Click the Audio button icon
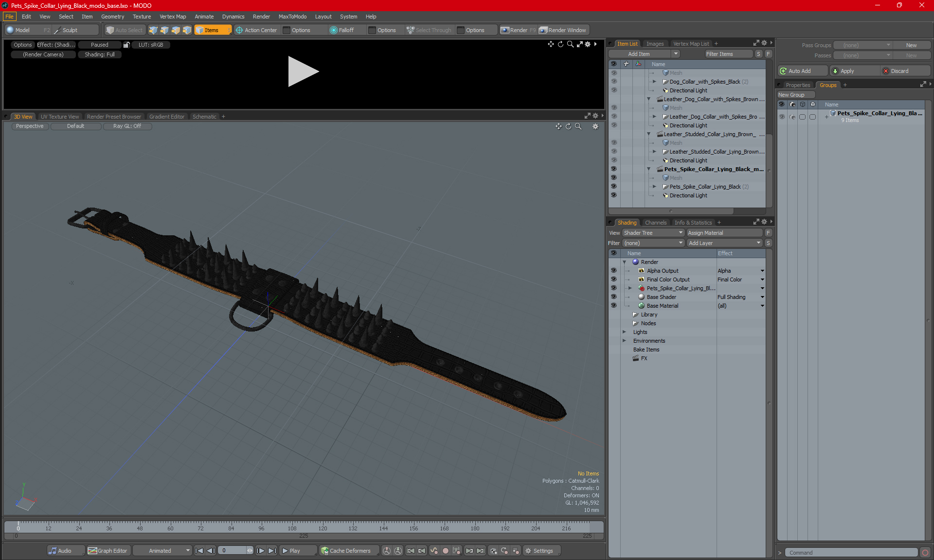This screenshot has height=560, width=934. coord(53,551)
